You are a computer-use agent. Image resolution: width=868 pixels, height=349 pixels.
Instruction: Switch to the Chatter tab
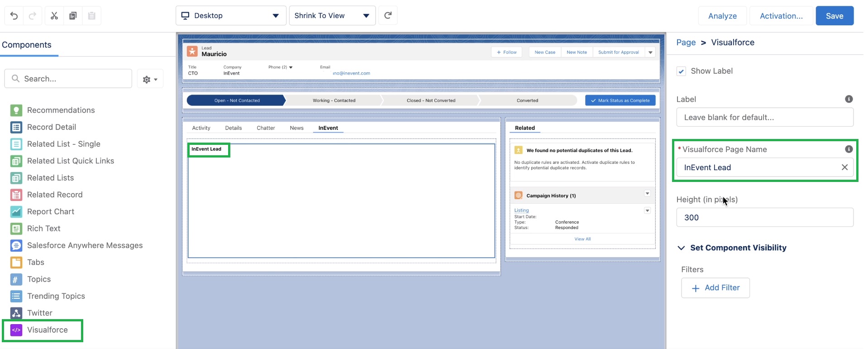266,128
